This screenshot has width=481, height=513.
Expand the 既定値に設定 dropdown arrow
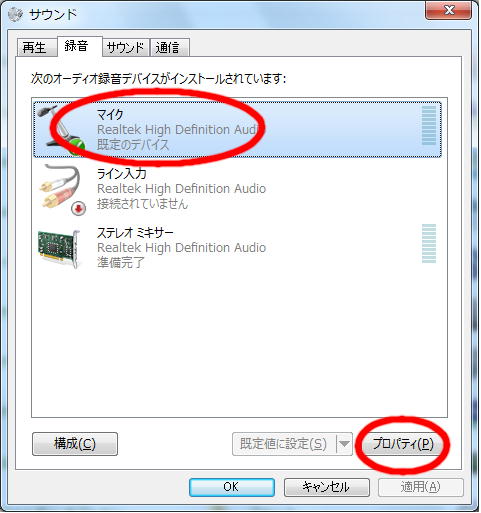[344, 444]
